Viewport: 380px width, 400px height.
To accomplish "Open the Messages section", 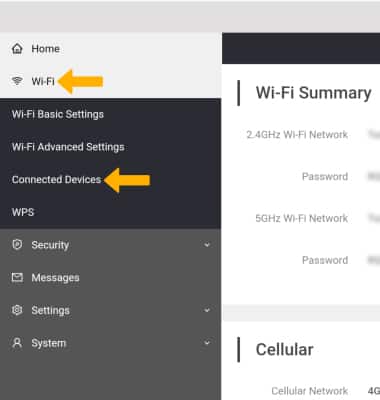I will coord(55,278).
